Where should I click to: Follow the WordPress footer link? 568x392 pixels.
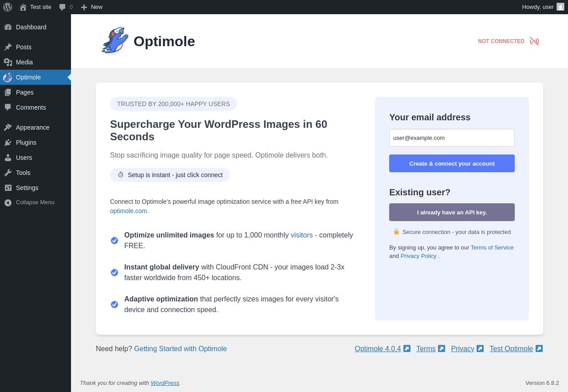pos(165,383)
